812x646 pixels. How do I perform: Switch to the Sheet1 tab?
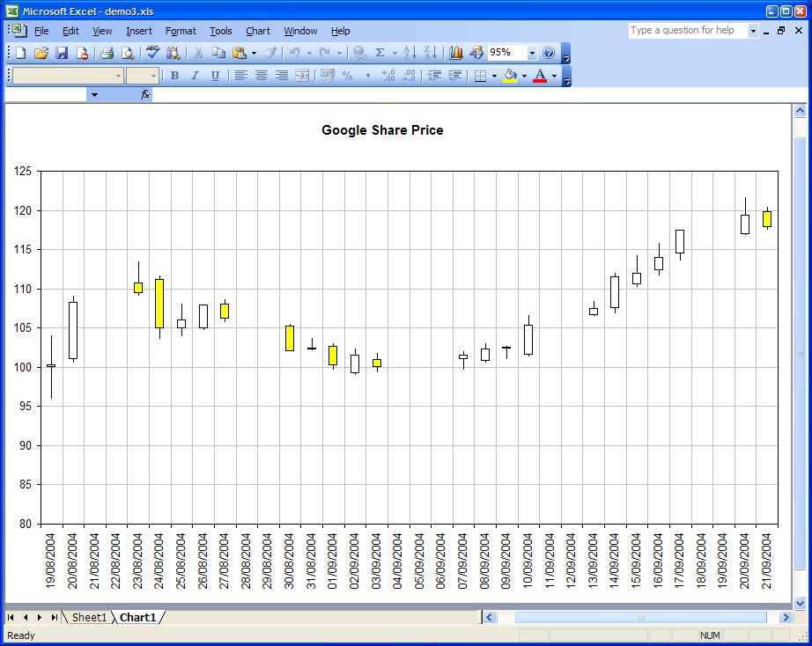click(89, 617)
